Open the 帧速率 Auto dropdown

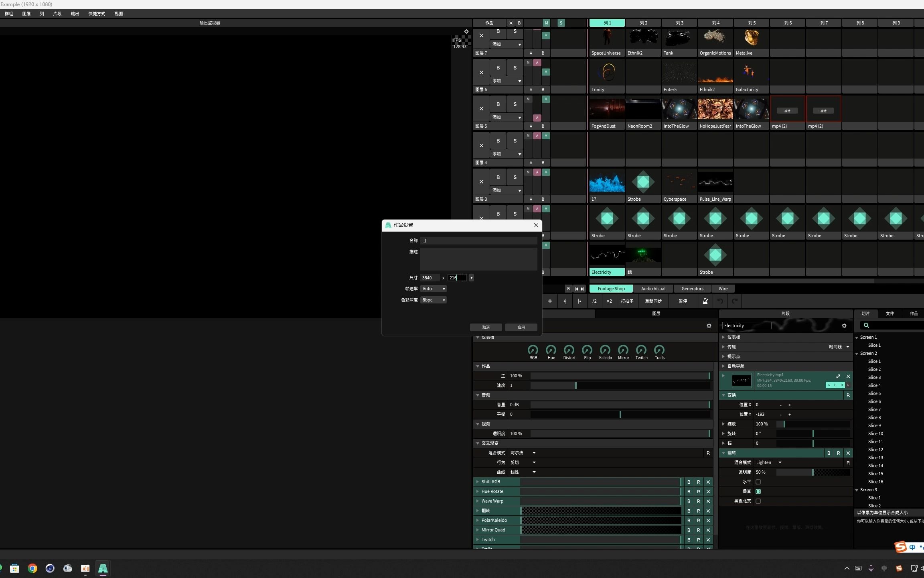point(433,289)
